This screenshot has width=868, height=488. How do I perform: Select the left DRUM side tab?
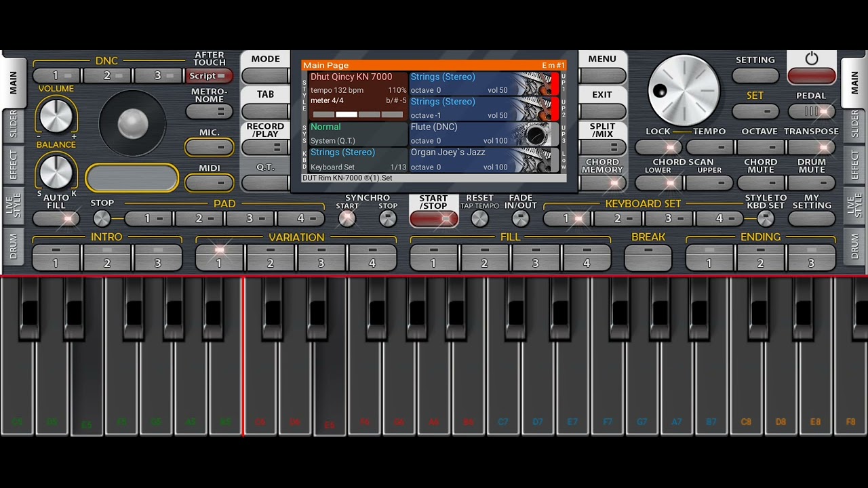pyautogui.click(x=14, y=246)
